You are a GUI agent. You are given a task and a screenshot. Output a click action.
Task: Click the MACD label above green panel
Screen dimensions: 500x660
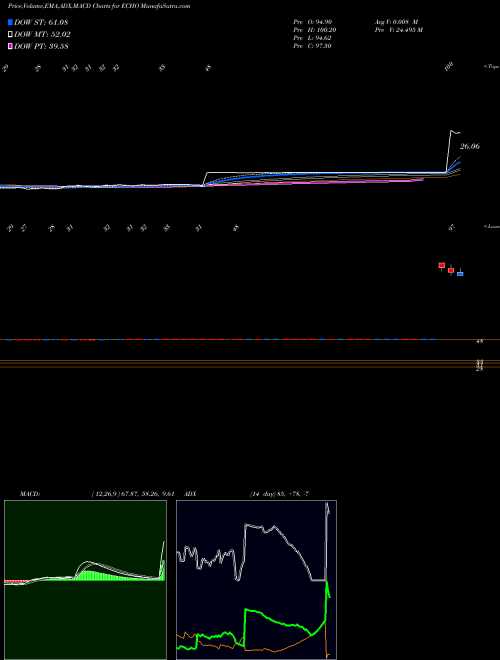[x=30, y=494]
